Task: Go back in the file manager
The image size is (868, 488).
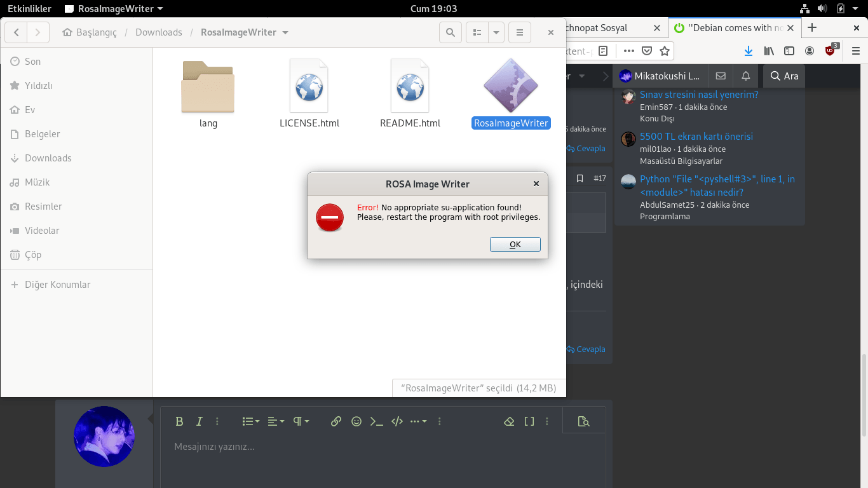Action: click(x=16, y=32)
